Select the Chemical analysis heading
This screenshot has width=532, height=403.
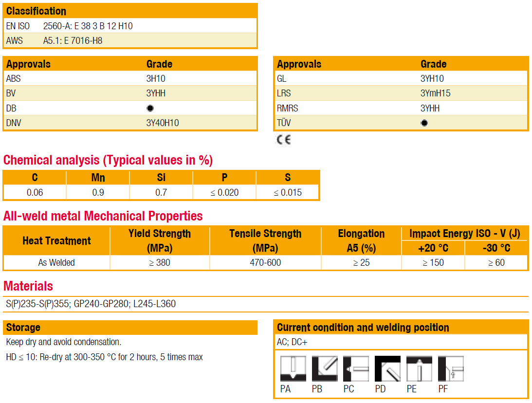coord(108,160)
